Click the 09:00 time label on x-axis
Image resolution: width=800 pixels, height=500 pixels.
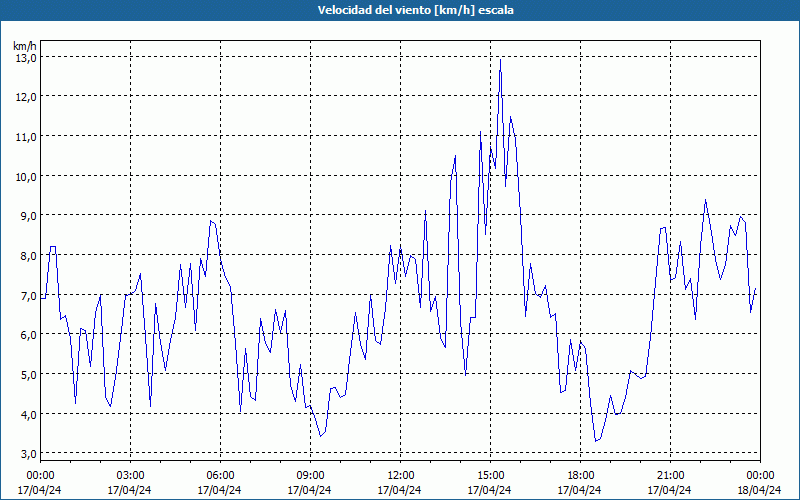310,476
